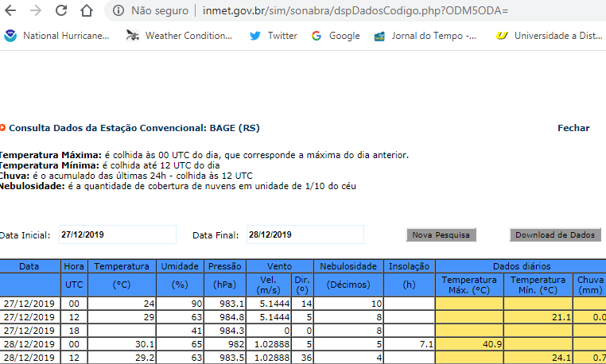Click the Vento column header
The image size is (606, 364).
coord(279,266)
